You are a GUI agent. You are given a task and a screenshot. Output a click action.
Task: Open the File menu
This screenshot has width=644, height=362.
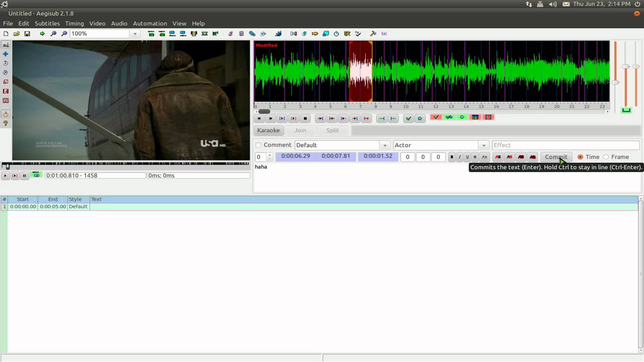pos(8,23)
